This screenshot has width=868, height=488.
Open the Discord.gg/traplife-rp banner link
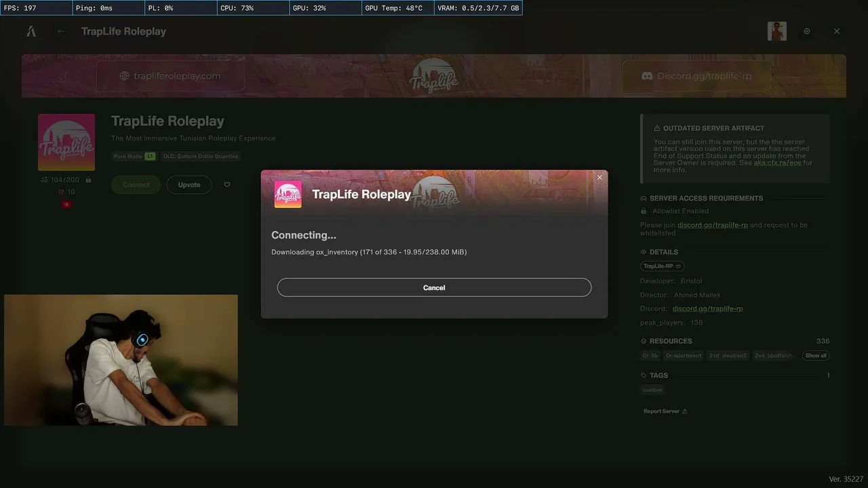tap(696, 76)
